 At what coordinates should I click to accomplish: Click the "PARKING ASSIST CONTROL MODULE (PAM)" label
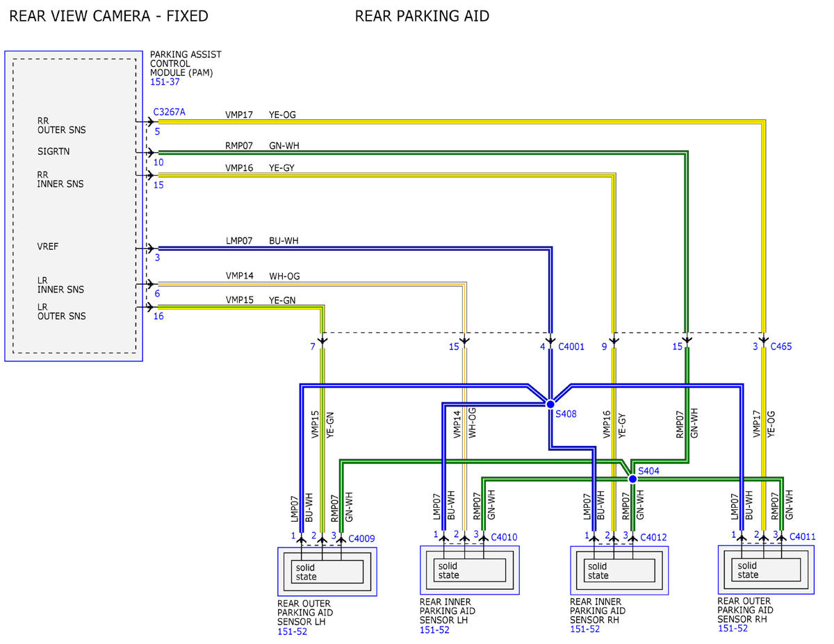[186, 63]
